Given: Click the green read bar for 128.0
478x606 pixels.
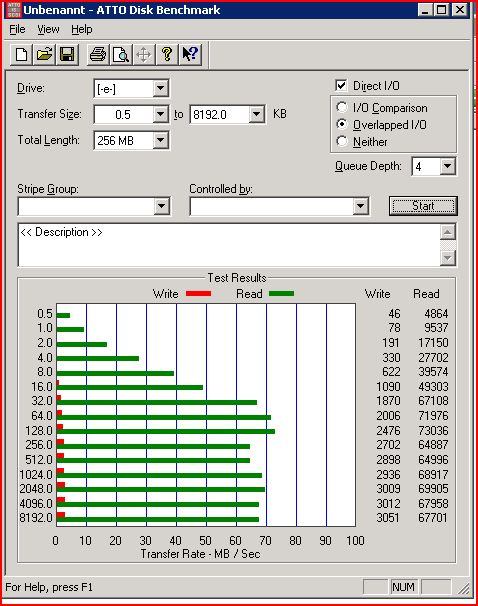Looking at the screenshot, I should (x=166, y=431).
